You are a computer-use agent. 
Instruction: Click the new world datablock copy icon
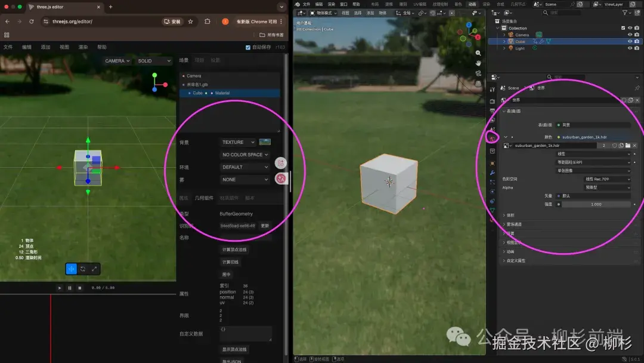[x=630, y=100]
